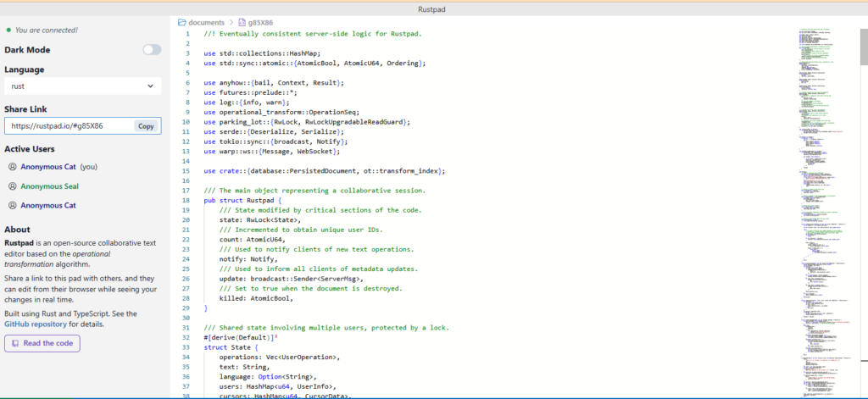
Task: Click the 'You are connected!' status text
Action: click(x=47, y=30)
